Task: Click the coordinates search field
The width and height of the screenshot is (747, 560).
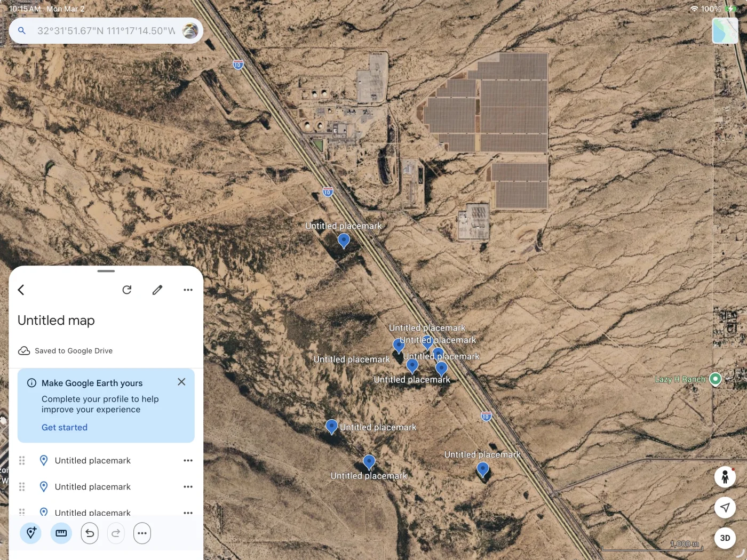Action: [106, 31]
